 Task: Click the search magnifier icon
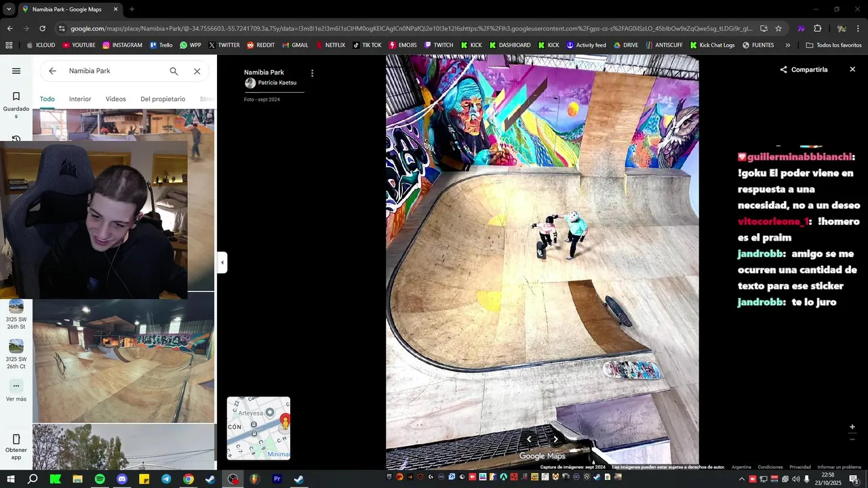click(x=174, y=71)
